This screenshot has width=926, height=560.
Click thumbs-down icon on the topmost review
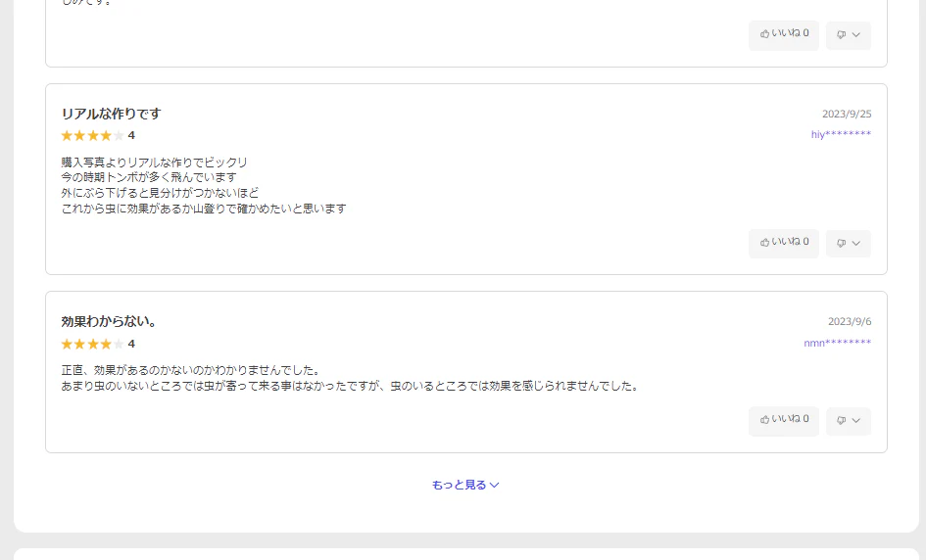[841, 35]
